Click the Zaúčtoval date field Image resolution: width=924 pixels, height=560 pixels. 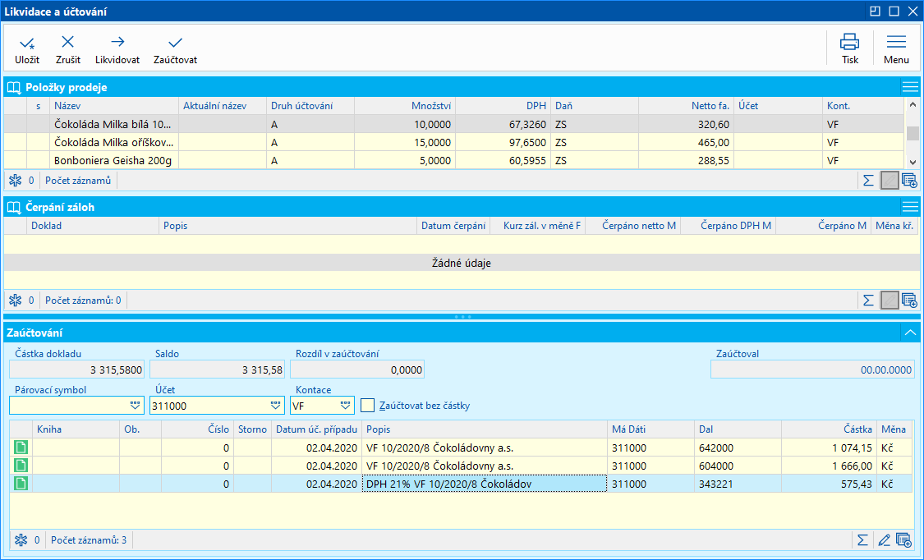tap(812, 370)
